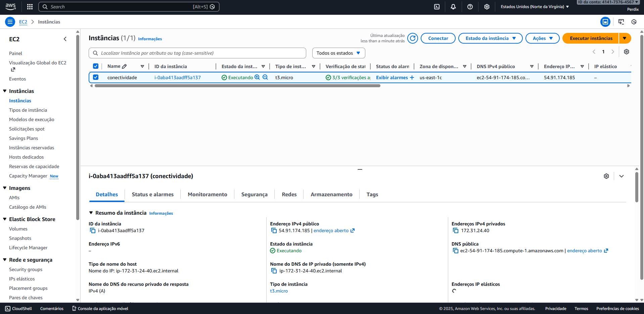Click the horizontal table scrollbar
The image size is (644, 314).
(237, 86)
